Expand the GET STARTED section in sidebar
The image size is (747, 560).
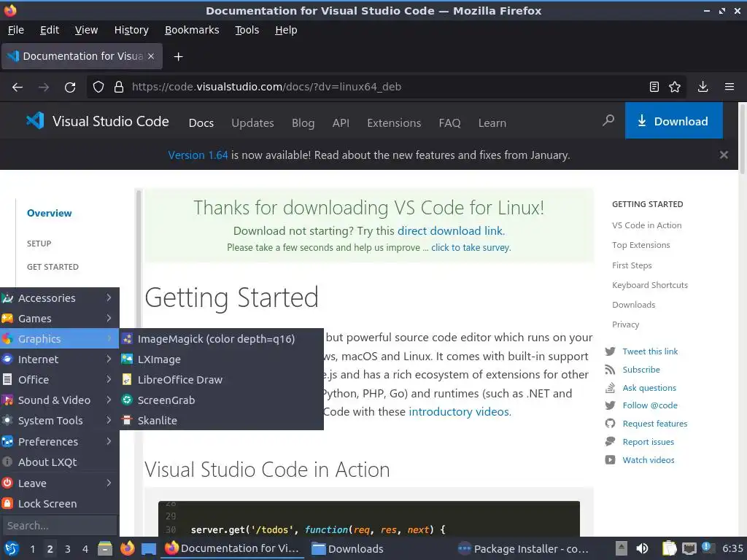point(53,267)
